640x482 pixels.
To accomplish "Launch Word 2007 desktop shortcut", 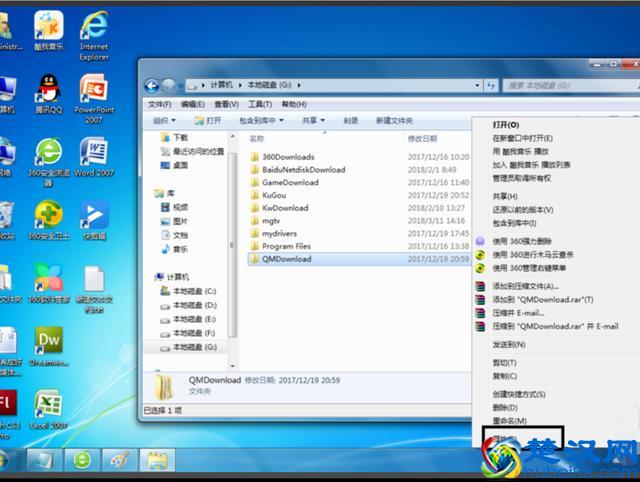I will [94, 157].
